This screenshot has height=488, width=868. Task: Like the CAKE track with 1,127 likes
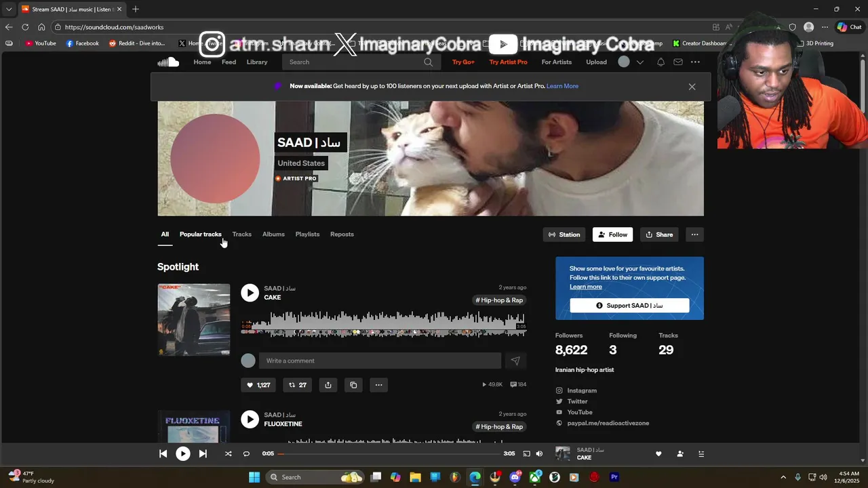[x=258, y=385]
